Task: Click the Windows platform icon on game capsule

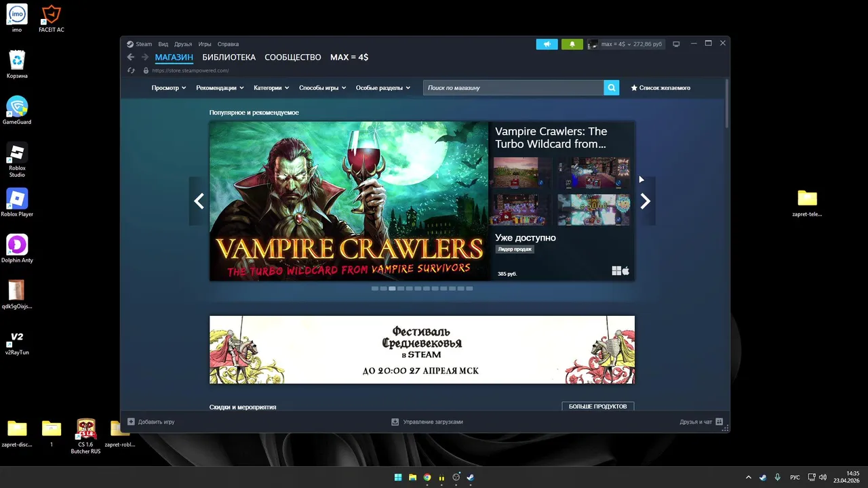Action: 616,271
